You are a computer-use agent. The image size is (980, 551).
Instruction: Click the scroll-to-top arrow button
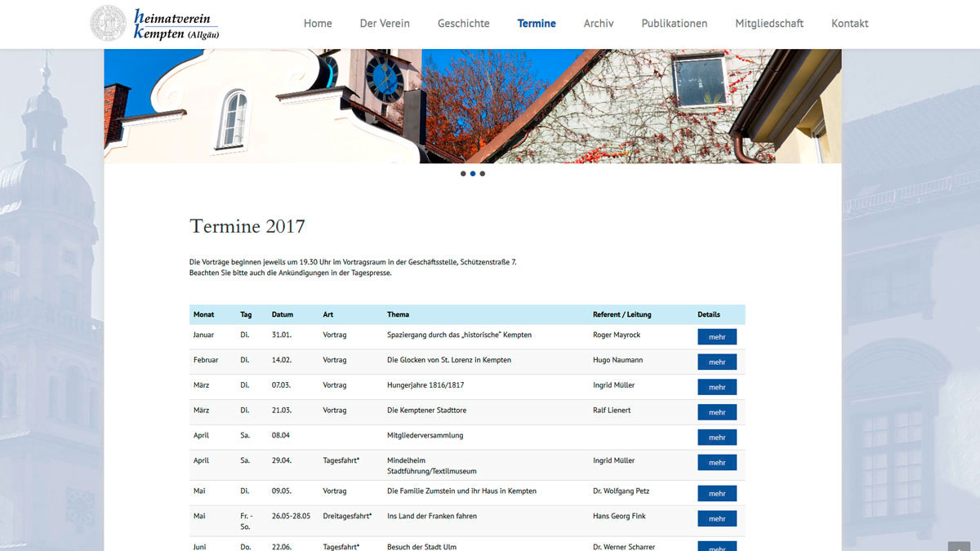958,547
